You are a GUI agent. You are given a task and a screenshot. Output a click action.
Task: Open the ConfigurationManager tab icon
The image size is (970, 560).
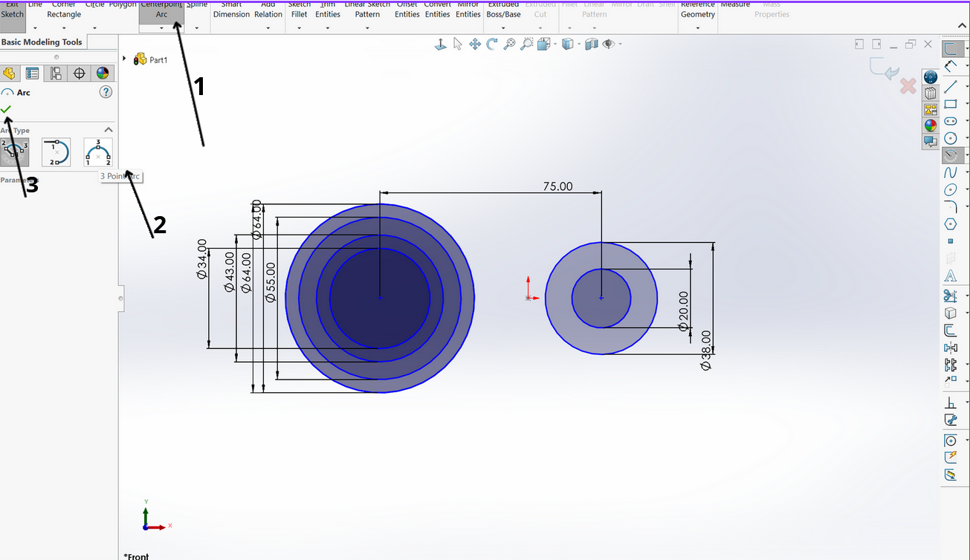[x=56, y=73]
